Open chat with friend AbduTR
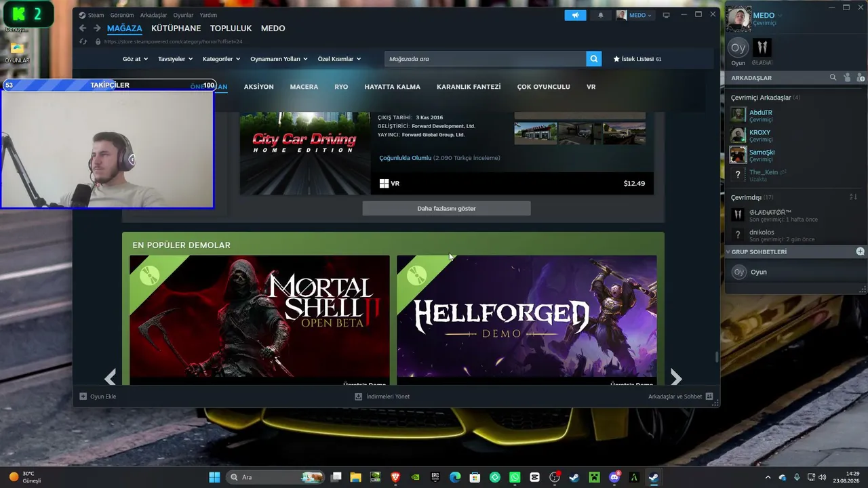 pos(795,115)
